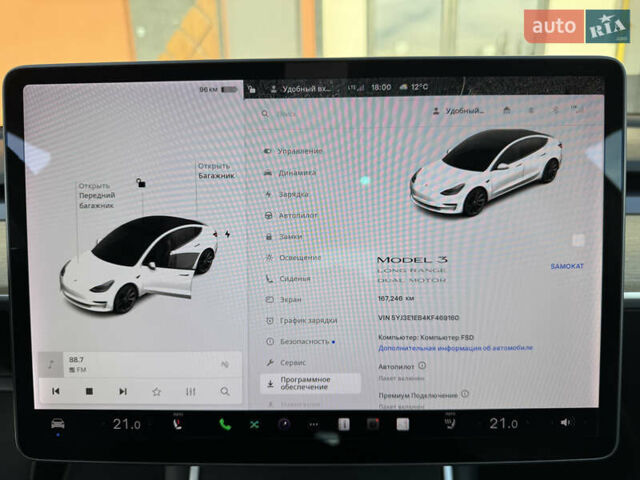The image size is (640, 480).
Task: Open Bluetooth settings icon
Action: [x=555, y=110]
